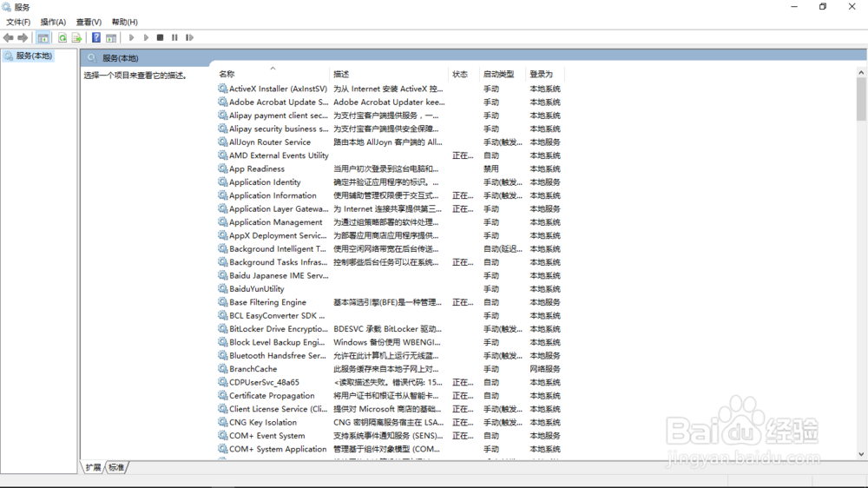Click the Restart Service icon
Viewport: 868px width, 488px height.
tap(189, 37)
